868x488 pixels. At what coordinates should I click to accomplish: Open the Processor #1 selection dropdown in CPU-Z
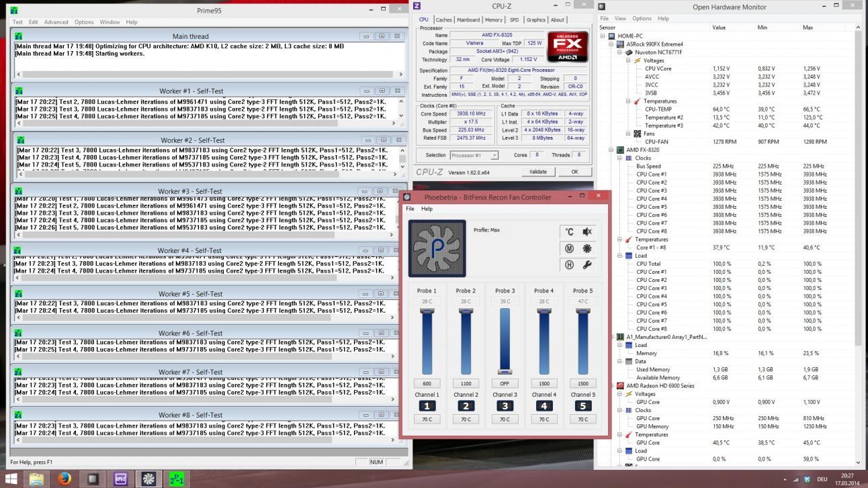[474, 155]
